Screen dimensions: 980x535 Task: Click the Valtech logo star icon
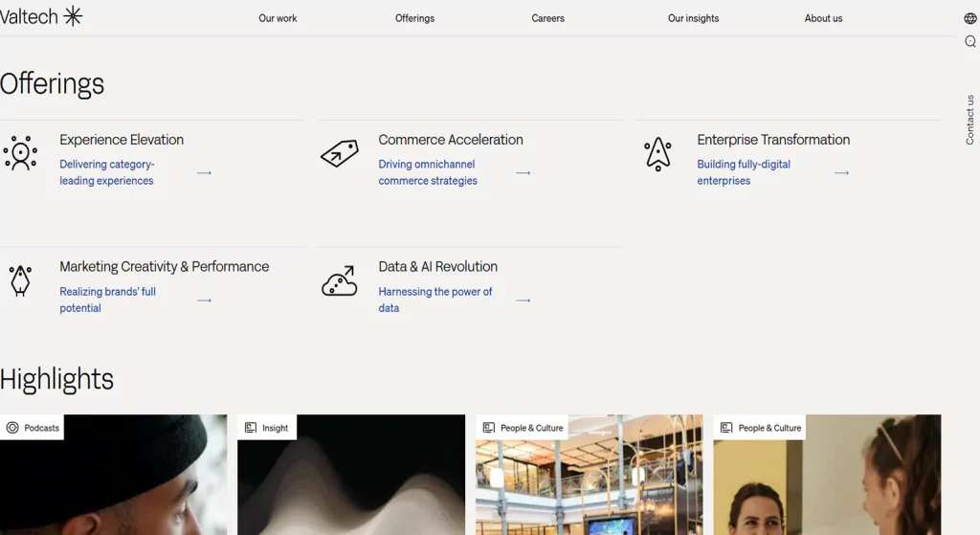[x=73, y=16]
